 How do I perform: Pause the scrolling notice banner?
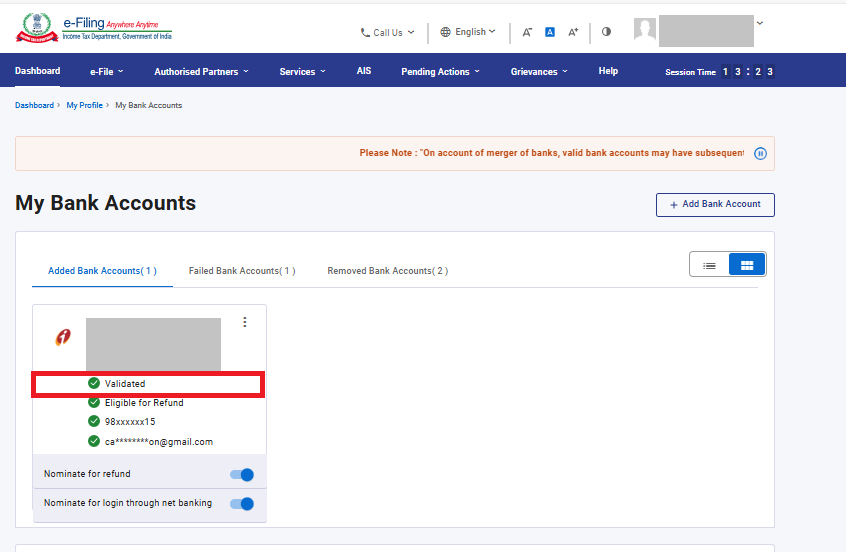(x=760, y=154)
